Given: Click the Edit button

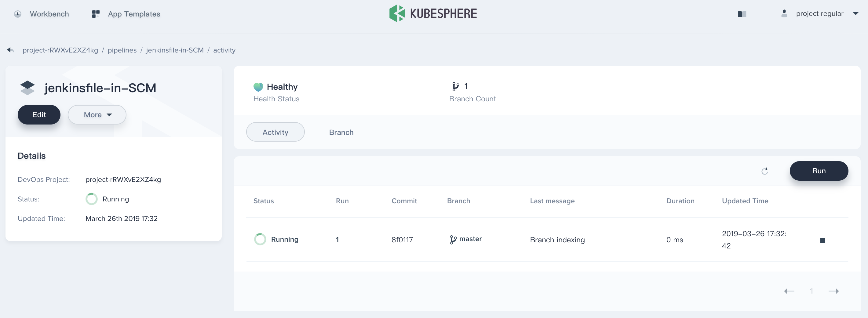Looking at the screenshot, I should pyautogui.click(x=39, y=114).
